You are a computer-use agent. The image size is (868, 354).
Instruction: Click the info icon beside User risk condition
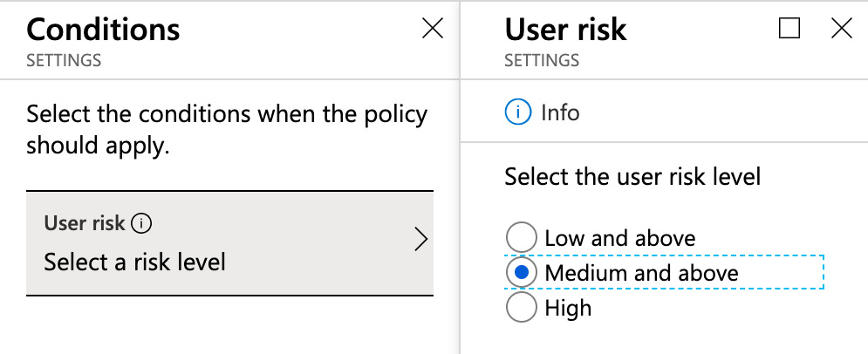click(141, 223)
